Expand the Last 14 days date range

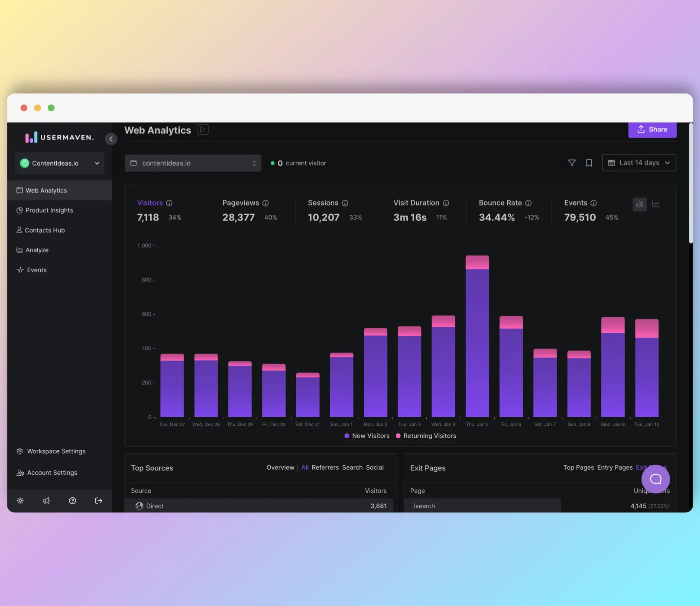(639, 163)
